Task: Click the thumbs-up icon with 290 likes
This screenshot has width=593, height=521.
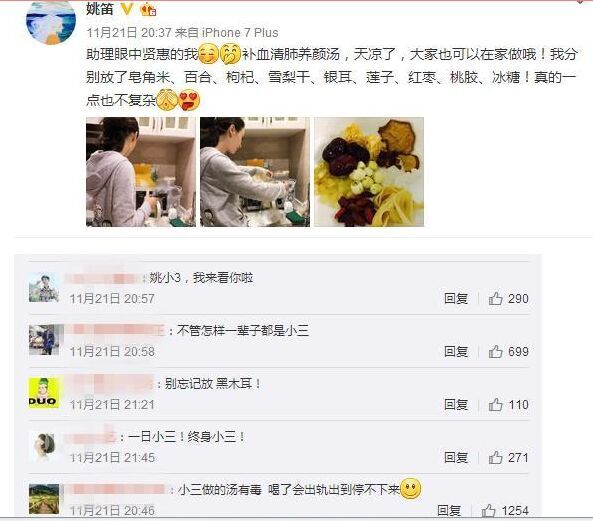Action: [495, 298]
